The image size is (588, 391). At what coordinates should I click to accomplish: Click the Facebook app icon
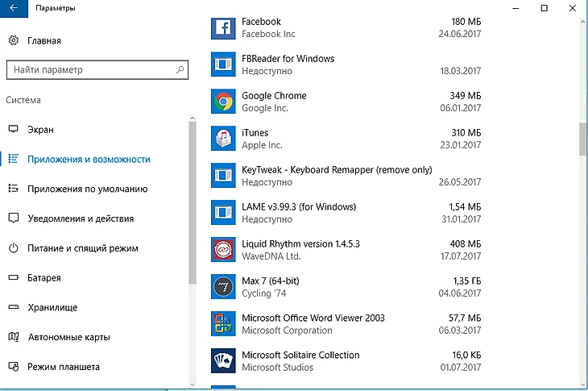(222, 27)
